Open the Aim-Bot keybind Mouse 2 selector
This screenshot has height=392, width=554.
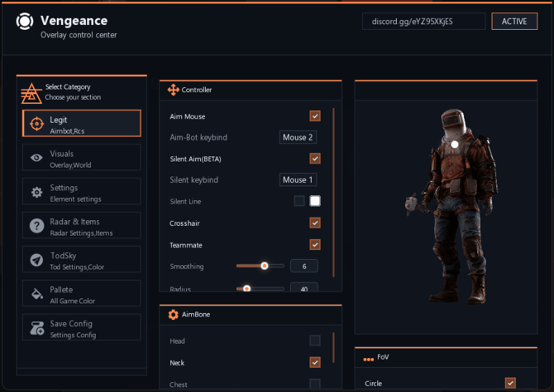[298, 137]
